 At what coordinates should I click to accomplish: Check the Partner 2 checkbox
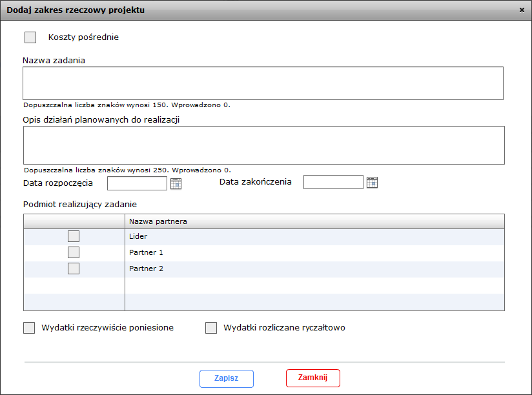(74, 268)
